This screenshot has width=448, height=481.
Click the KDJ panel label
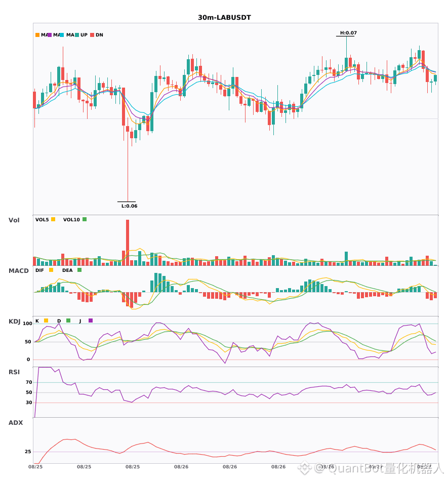pyautogui.click(x=14, y=322)
